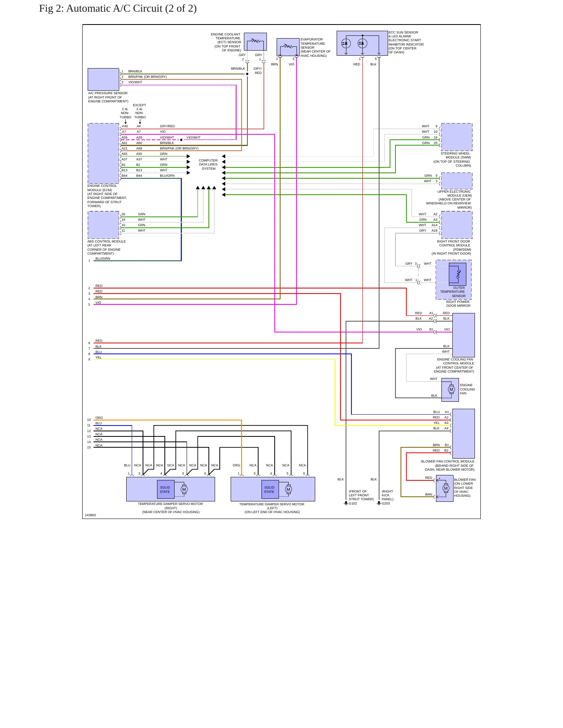Select the Right Front Door Control Module box
Viewport: 563px width, 728px height.
point(457,225)
